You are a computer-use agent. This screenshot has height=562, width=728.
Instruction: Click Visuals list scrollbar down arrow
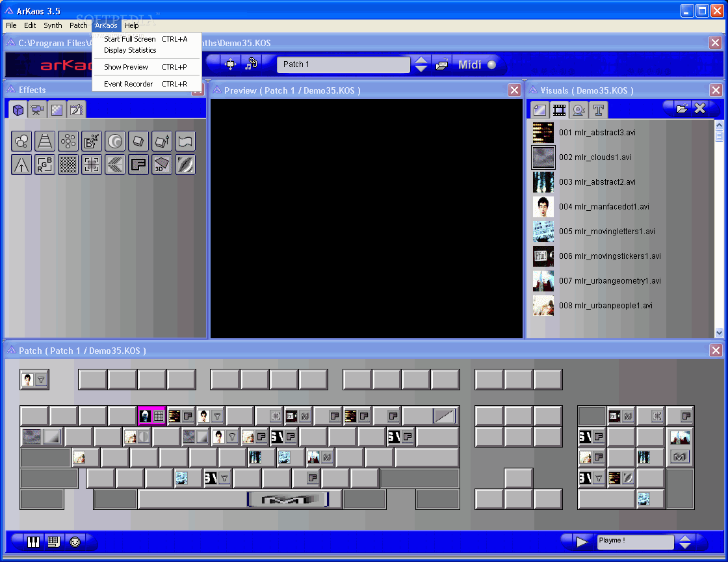(x=719, y=332)
